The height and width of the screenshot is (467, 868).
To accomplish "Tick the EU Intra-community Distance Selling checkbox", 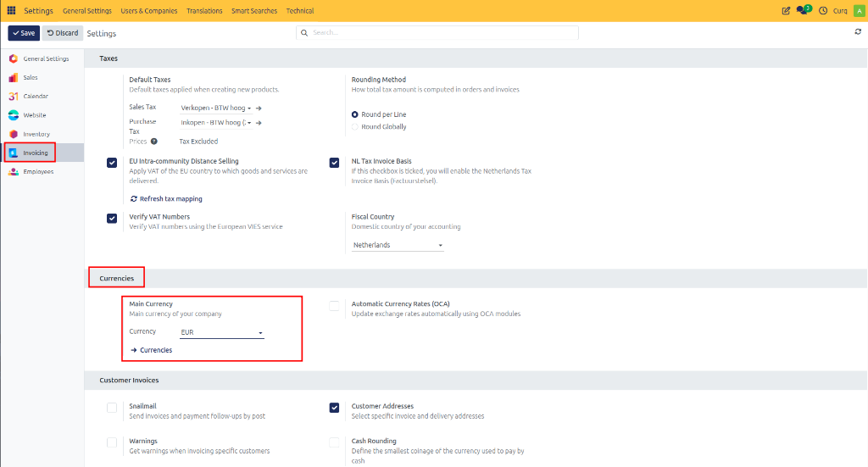I will (112, 163).
